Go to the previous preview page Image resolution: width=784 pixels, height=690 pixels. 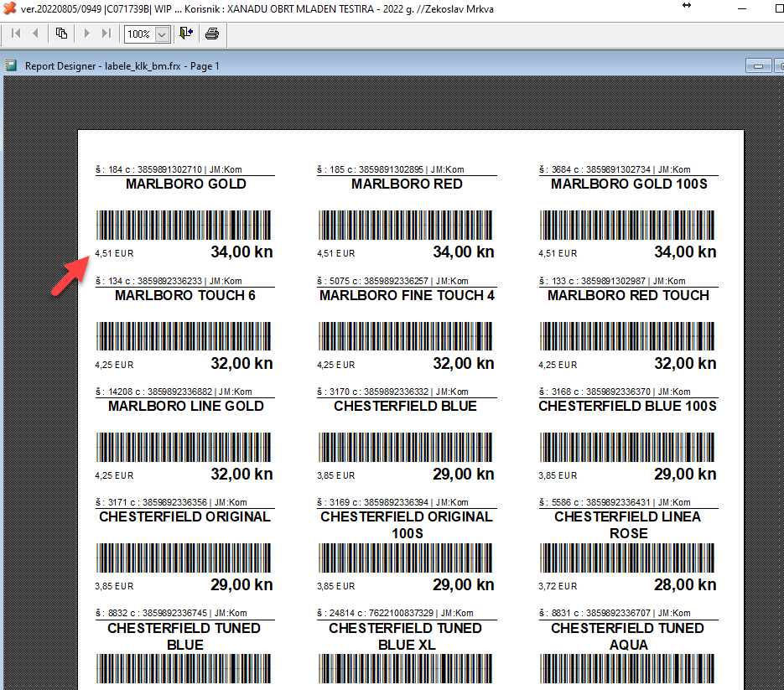tap(35, 34)
